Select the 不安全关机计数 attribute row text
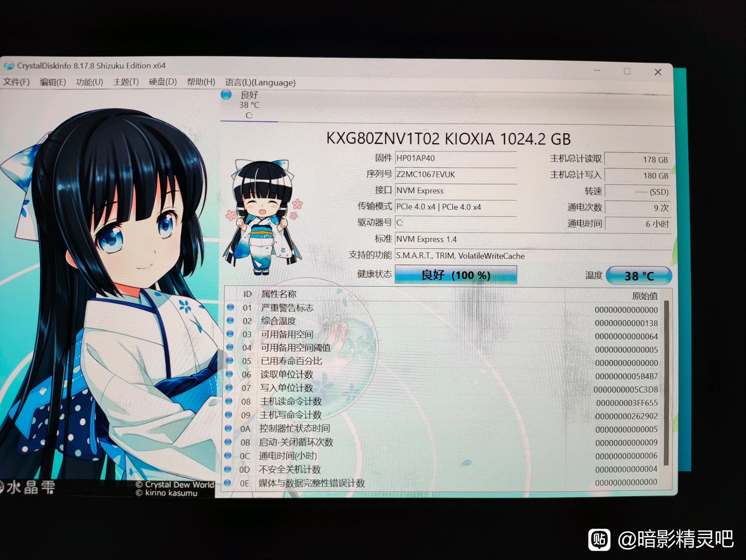Viewport: 746px width, 560px height. [290, 469]
